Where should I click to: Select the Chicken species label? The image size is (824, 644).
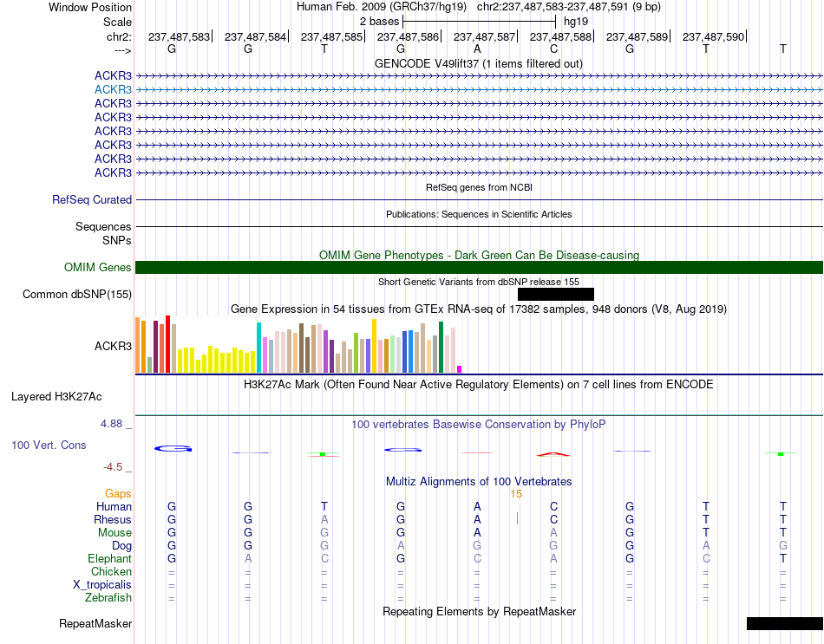[111, 571]
